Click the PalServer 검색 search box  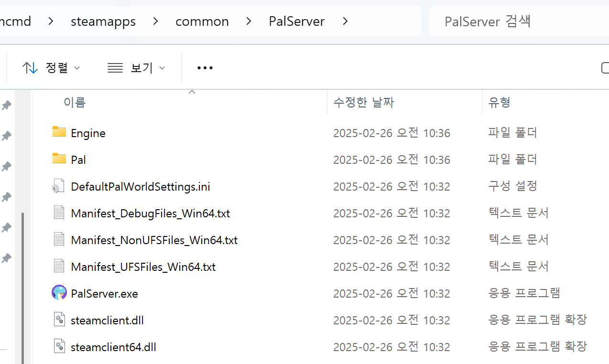point(519,21)
